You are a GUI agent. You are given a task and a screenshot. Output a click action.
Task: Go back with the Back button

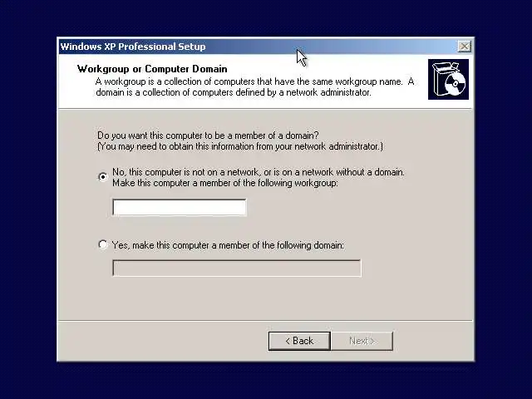299,341
